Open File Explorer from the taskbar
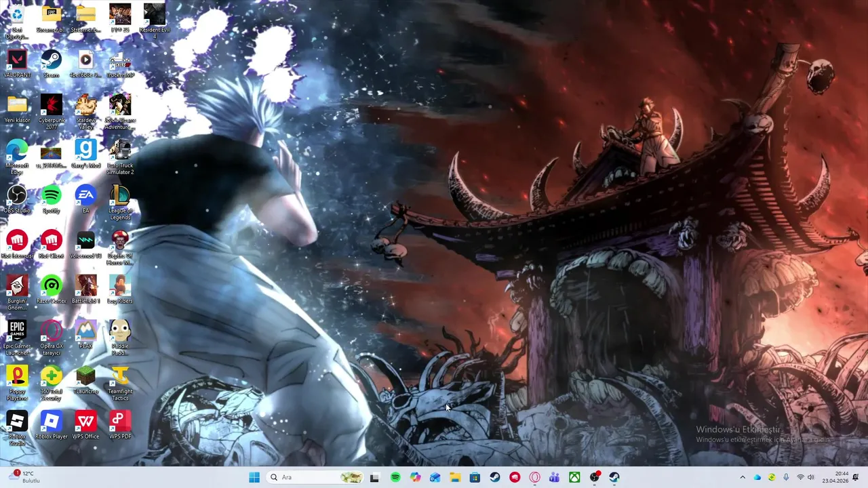Viewport: 868px width, 488px height. click(455, 477)
